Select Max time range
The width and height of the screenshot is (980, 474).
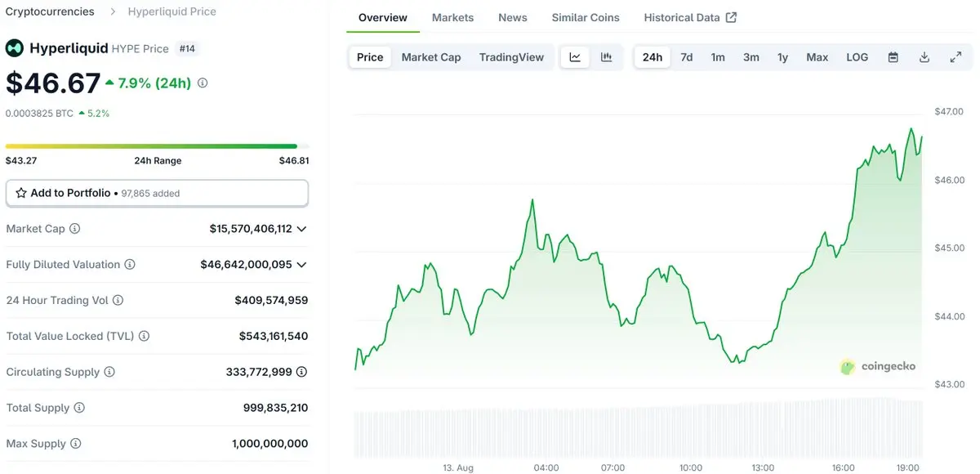[x=817, y=57]
